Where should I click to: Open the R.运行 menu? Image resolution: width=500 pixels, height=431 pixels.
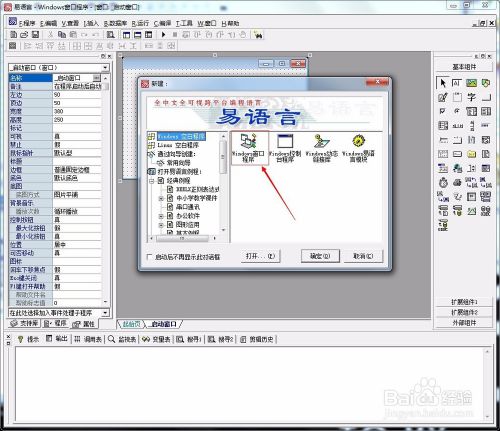pyautogui.click(x=140, y=23)
